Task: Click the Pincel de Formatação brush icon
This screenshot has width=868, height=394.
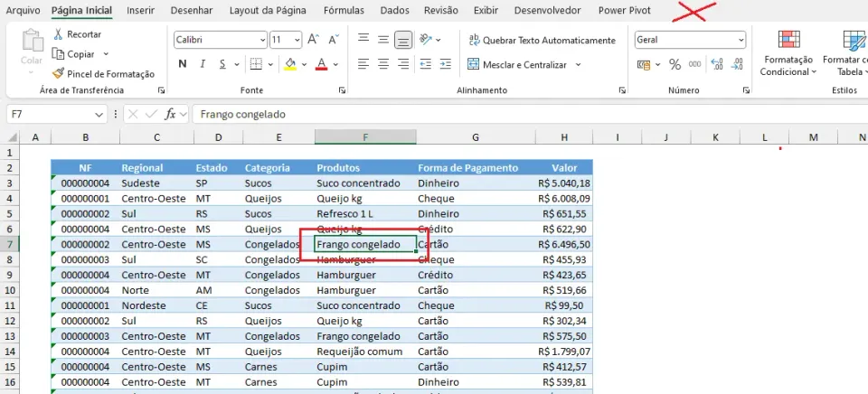Action: [58, 73]
